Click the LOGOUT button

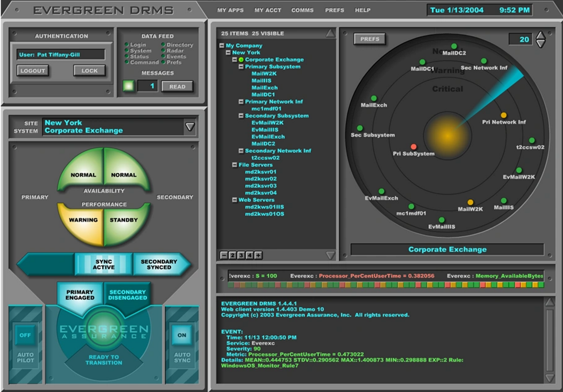tap(33, 71)
